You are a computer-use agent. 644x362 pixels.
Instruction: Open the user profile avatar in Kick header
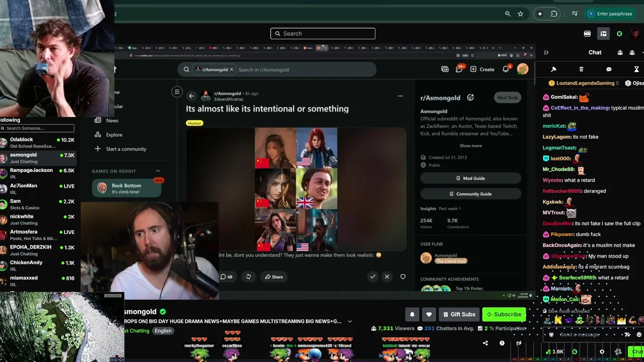tap(635, 34)
